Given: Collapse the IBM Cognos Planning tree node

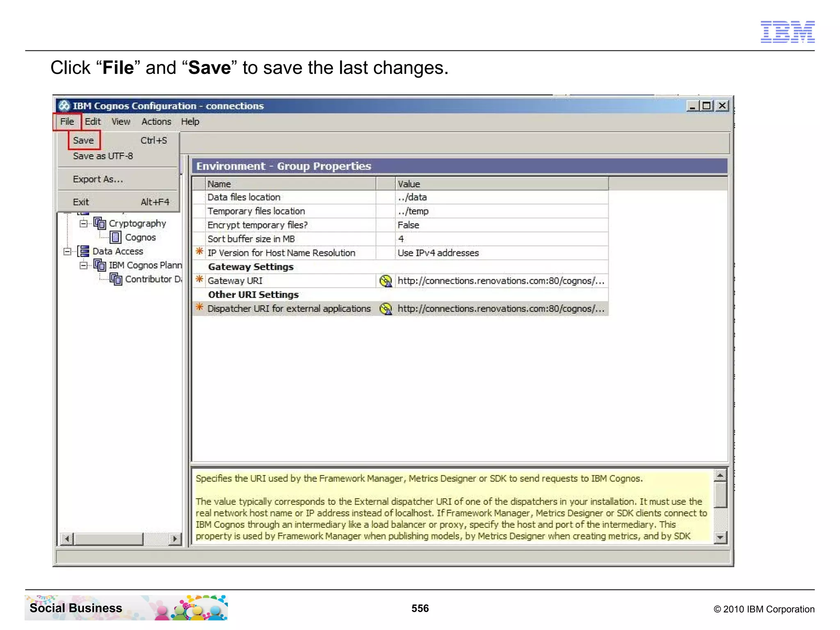Looking at the screenshot, I should pyautogui.click(x=83, y=265).
